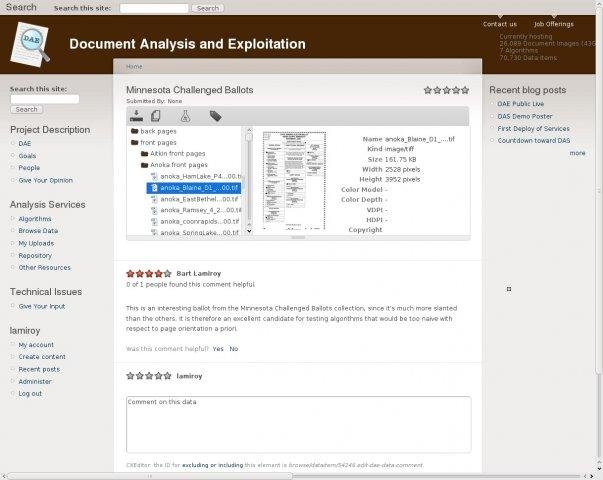The width and height of the screenshot is (603, 480).
Task: Open the People link
Action: coord(29,168)
